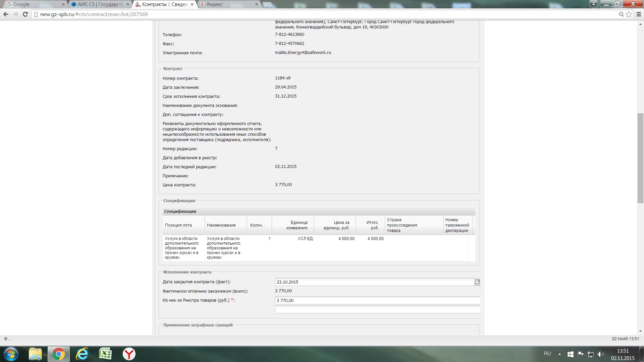This screenshot has height=362, width=644.
Task: Close the АИС ГЗ tab
Action: point(128,4)
